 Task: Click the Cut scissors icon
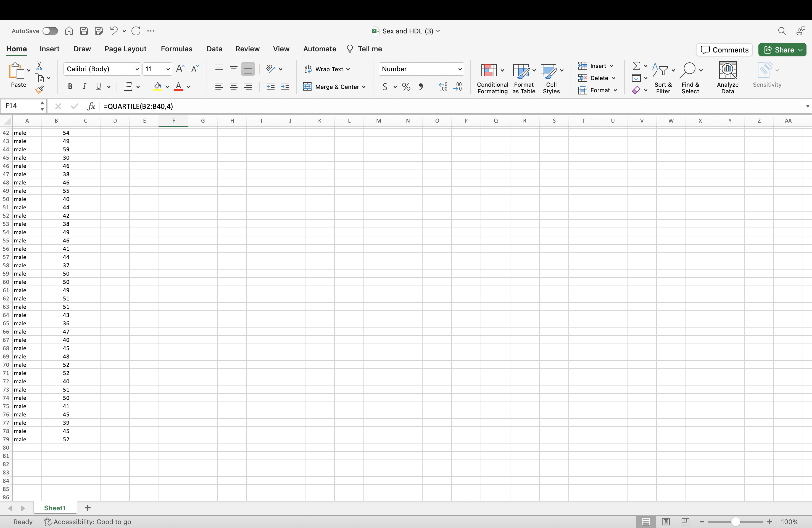click(39, 66)
